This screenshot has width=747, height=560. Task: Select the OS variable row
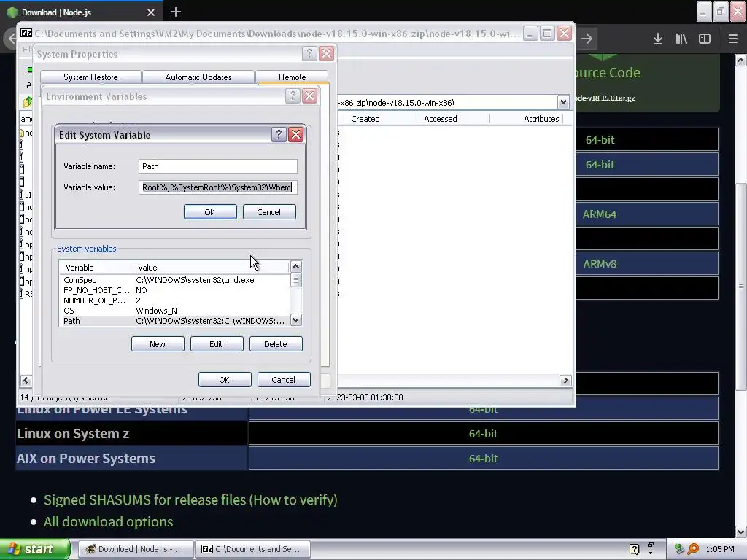(x=174, y=311)
